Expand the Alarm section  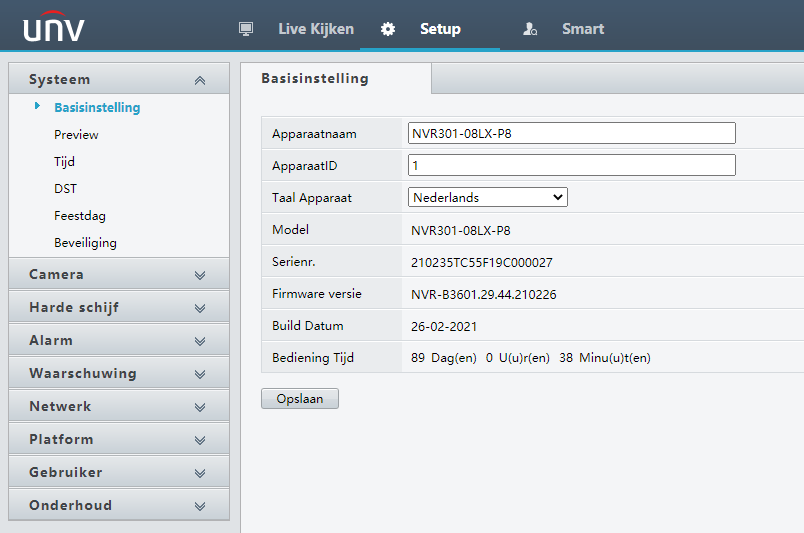click(x=119, y=340)
